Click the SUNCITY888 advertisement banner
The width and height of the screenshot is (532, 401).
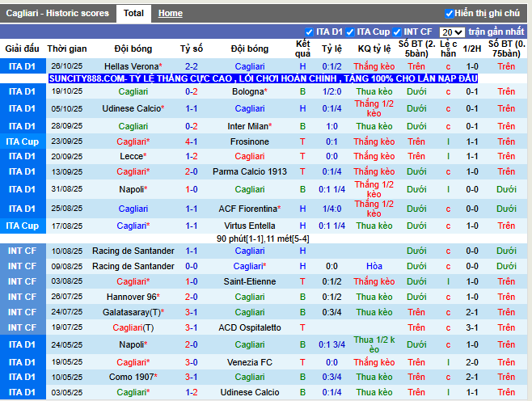(x=263, y=78)
